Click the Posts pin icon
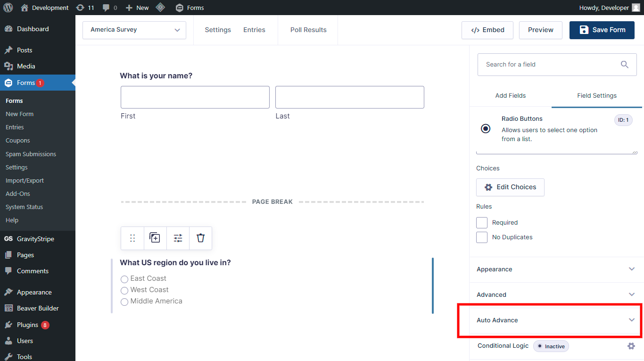 pyautogui.click(x=8, y=50)
